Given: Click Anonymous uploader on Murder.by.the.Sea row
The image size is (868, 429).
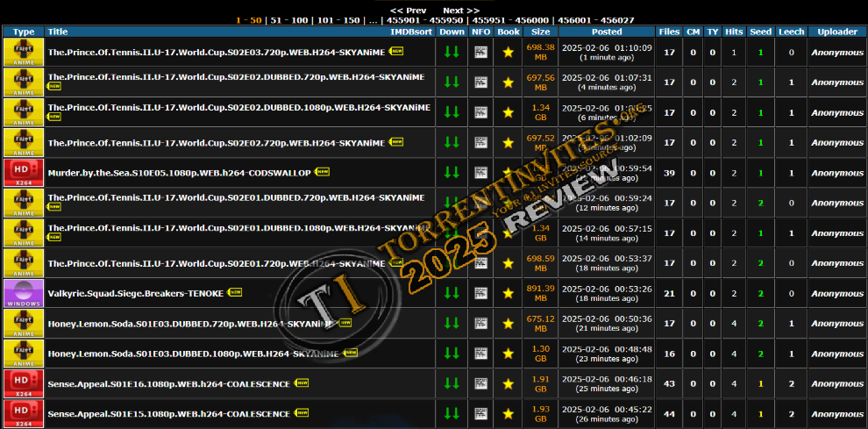Looking at the screenshot, I should tap(836, 173).
